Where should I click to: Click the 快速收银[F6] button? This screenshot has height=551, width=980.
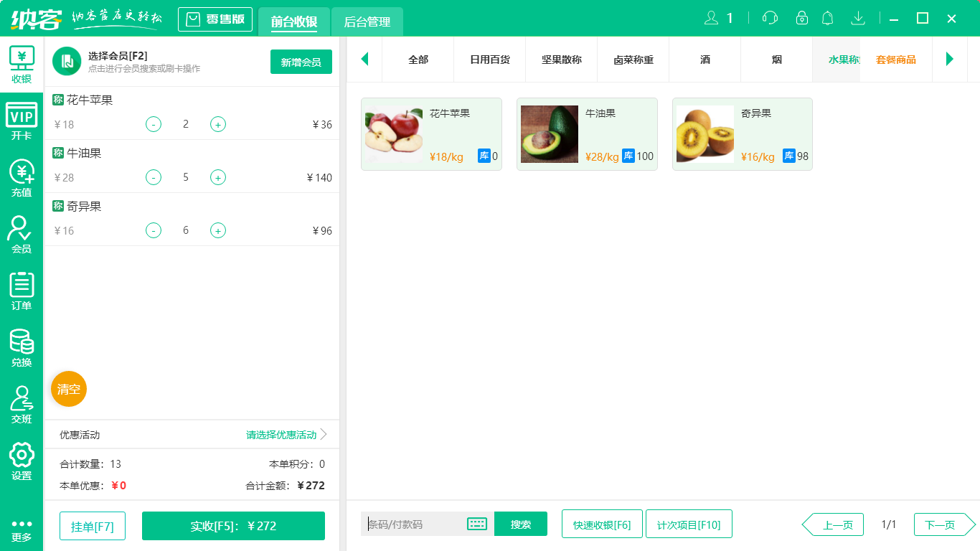[602, 524]
